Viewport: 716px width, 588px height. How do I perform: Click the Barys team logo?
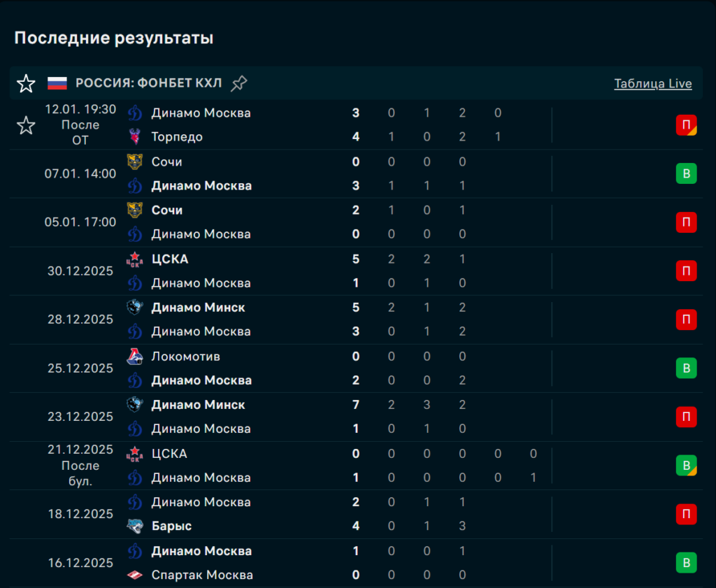point(135,526)
